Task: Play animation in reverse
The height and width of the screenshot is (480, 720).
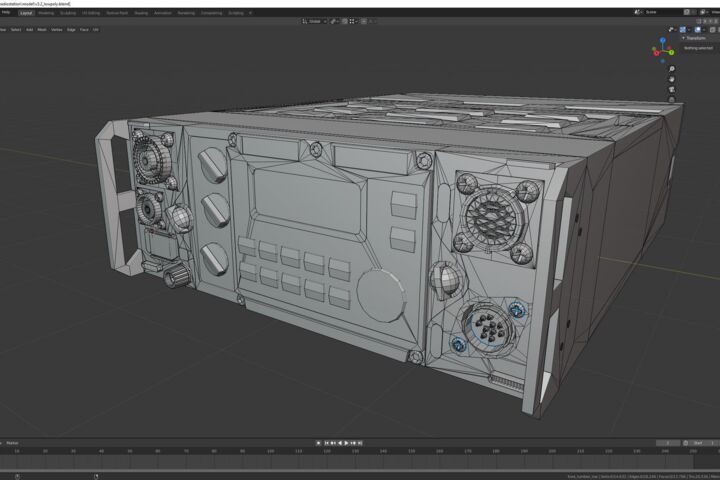Action: 340,443
